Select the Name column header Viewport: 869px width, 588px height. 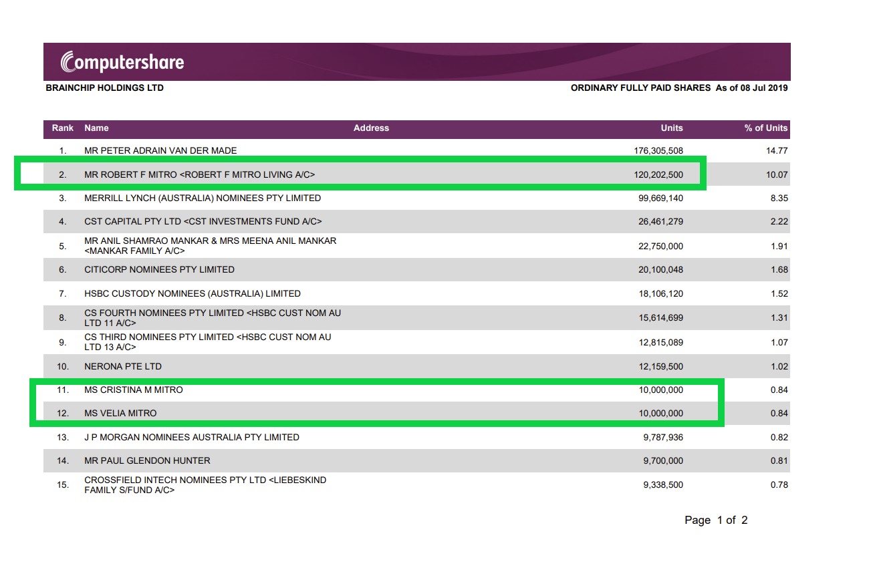click(96, 128)
